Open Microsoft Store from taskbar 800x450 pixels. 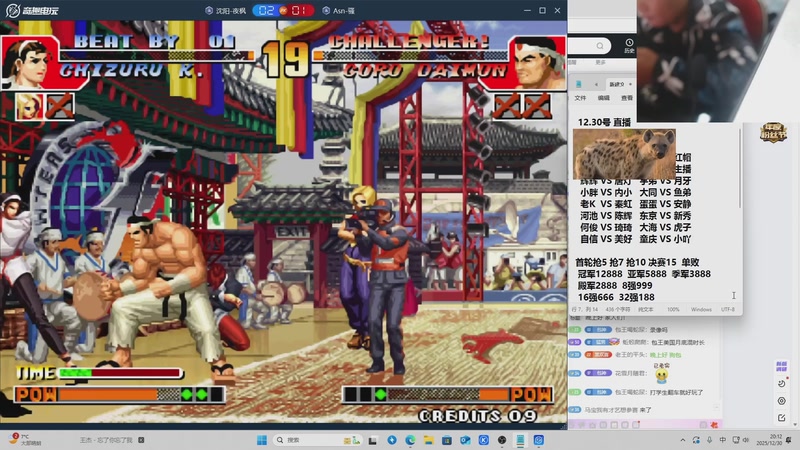pyautogui.click(x=446, y=440)
